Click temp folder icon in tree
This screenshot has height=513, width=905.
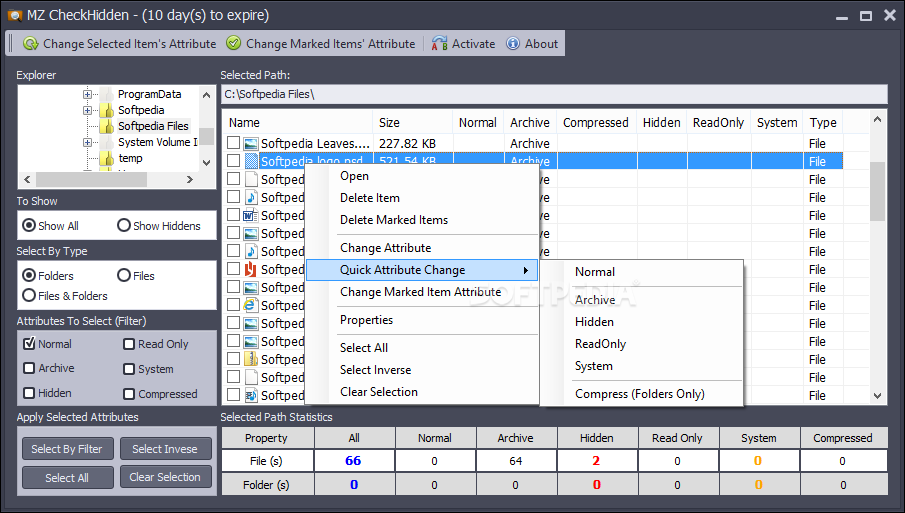(x=106, y=158)
